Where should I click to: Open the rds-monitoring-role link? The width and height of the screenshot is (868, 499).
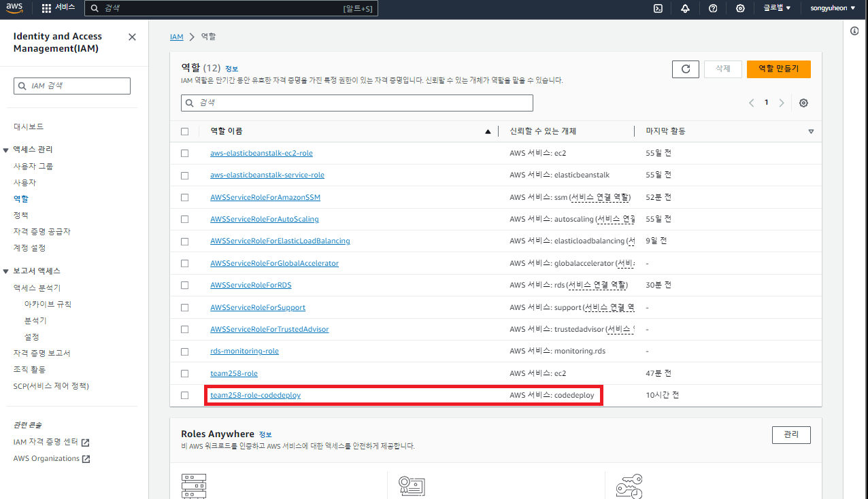(244, 351)
